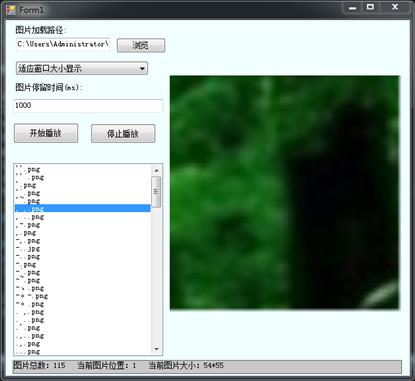Select the highlighted png item in file list

click(x=83, y=209)
